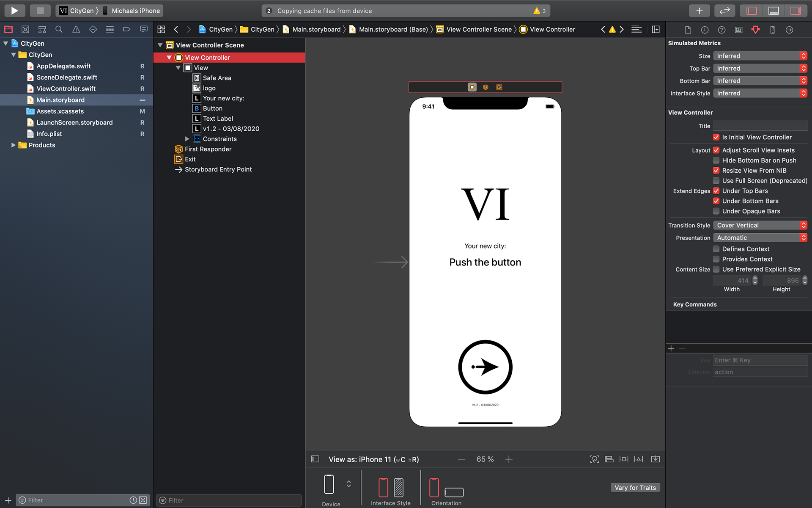Image resolution: width=812 pixels, height=508 pixels.
Task: Run the CityGen build with Play button
Action: (x=14, y=11)
